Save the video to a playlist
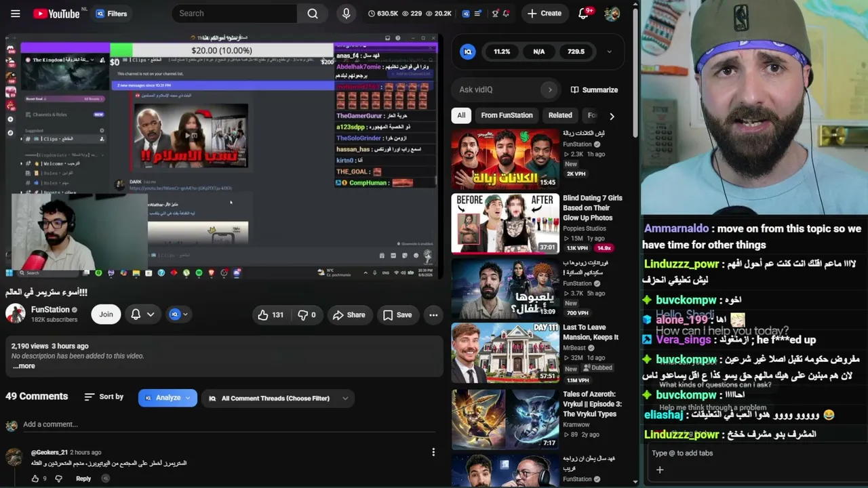The image size is (868, 488). click(x=397, y=314)
